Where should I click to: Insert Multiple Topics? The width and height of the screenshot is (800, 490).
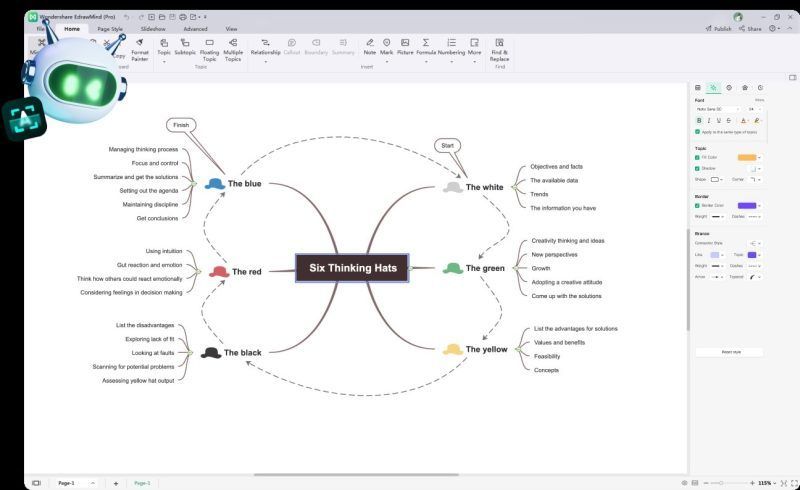pos(233,49)
